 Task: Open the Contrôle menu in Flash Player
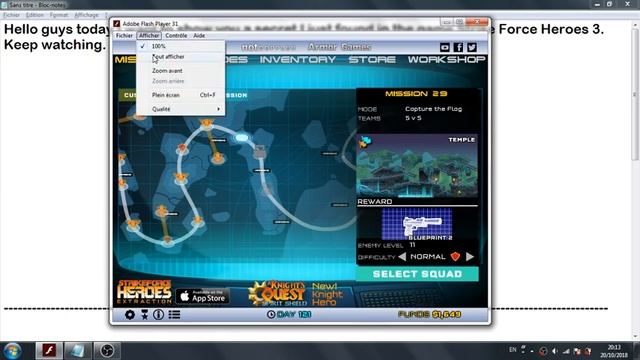(176, 36)
